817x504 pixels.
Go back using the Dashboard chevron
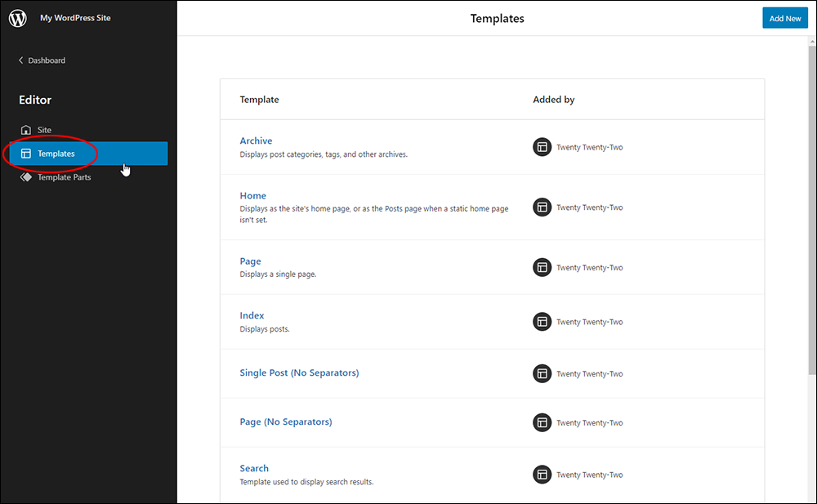[21, 60]
